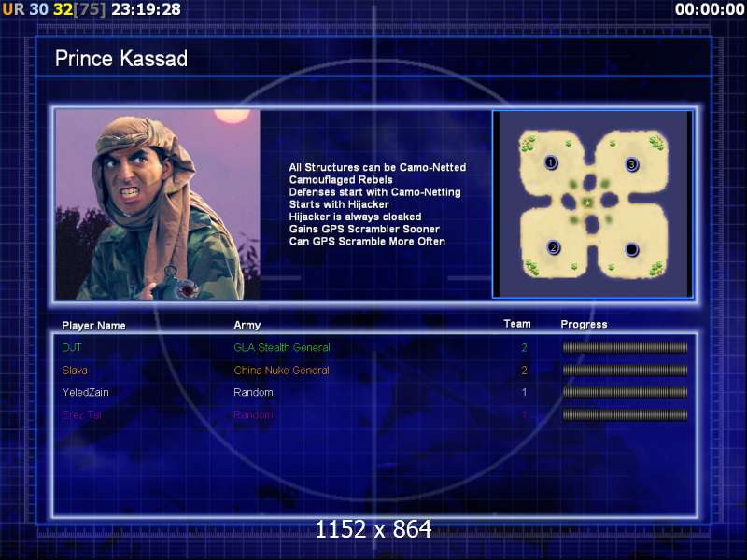Select start position marker 3 on minimap
This screenshot has height=560, width=747.
632,165
